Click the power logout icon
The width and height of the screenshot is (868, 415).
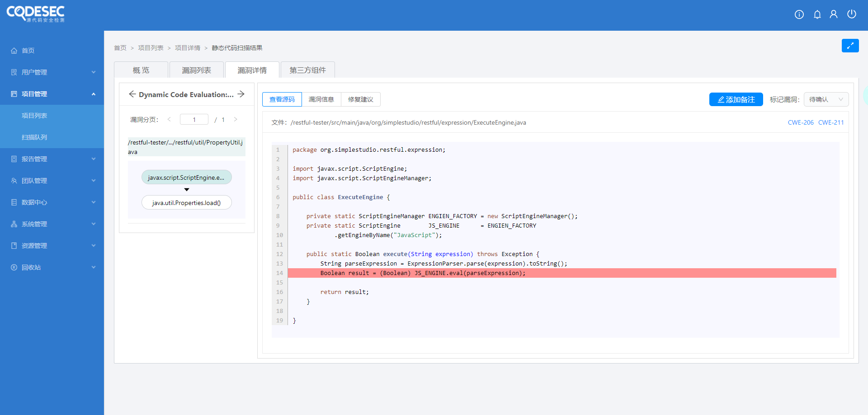coord(852,14)
